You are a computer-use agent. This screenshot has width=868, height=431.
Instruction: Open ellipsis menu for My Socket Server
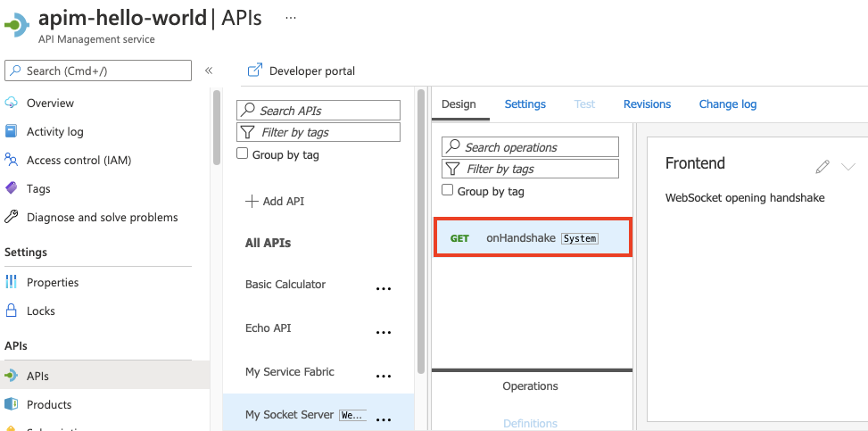point(384,419)
